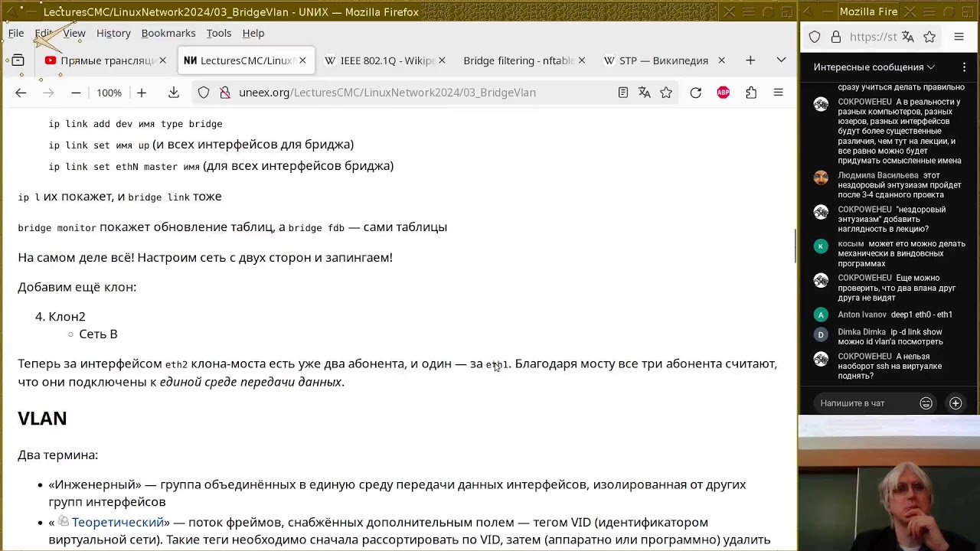980x551 pixels.
Task: Open the Bookmarks menu
Action: tap(168, 33)
